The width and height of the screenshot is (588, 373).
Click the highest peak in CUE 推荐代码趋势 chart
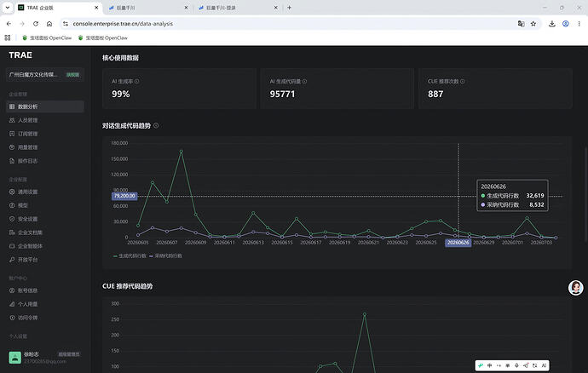(x=365, y=314)
